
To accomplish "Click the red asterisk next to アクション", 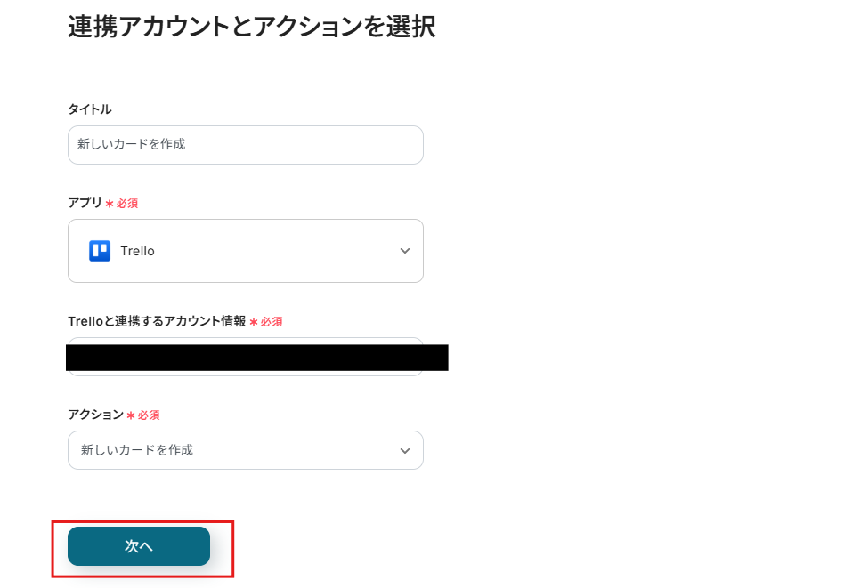I will 131,415.
